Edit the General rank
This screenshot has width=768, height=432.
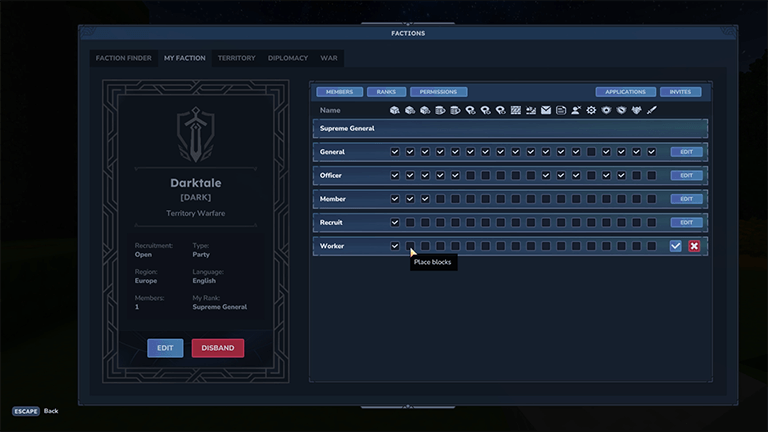tap(687, 152)
